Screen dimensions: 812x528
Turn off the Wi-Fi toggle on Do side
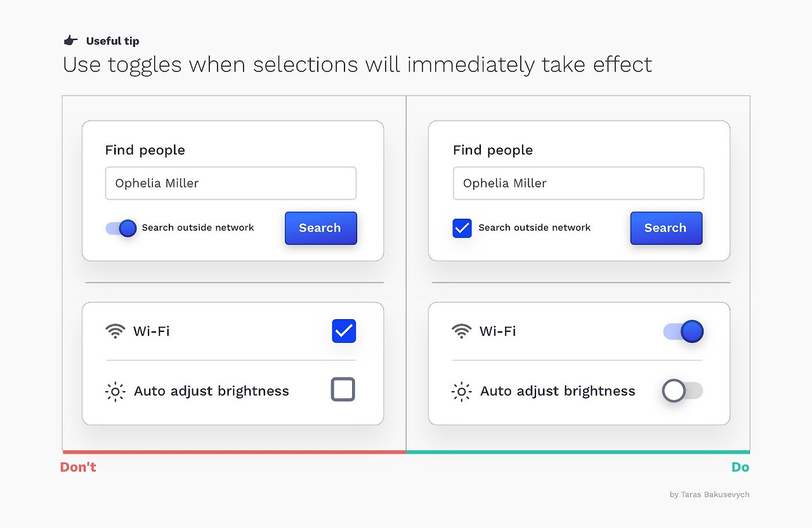683,331
